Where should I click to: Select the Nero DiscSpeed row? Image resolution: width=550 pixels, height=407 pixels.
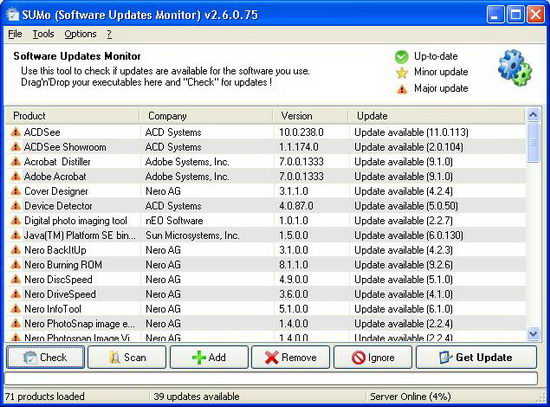point(265,280)
